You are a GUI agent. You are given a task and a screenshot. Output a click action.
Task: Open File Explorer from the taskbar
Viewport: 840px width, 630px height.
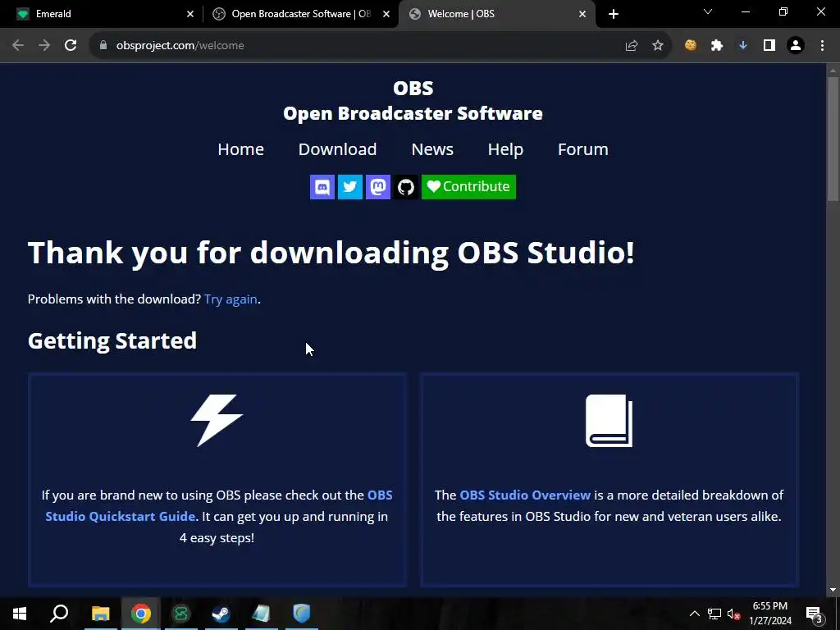(x=100, y=614)
